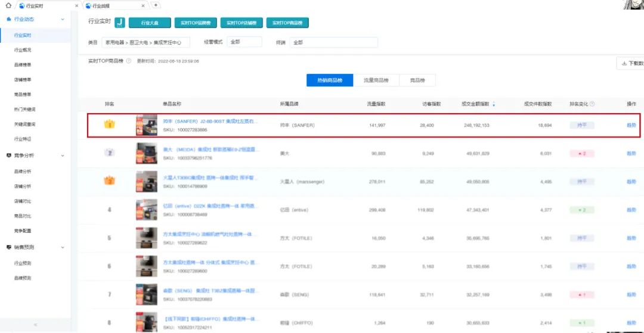
Task: Collapse the sidebar using the bottom chevron
Action: (35, 325)
